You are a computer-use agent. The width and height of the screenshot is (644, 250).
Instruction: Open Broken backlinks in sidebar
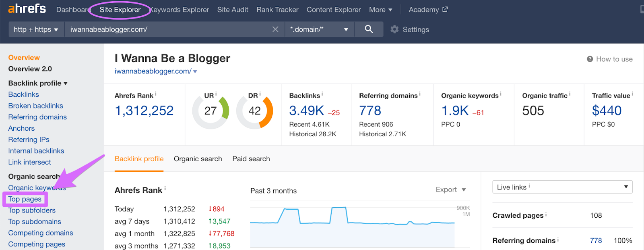click(x=35, y=106)
